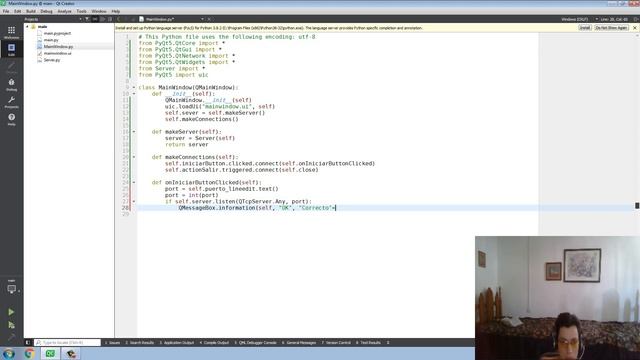Start debugging with the bug arrow

click(x=11, y=325)
